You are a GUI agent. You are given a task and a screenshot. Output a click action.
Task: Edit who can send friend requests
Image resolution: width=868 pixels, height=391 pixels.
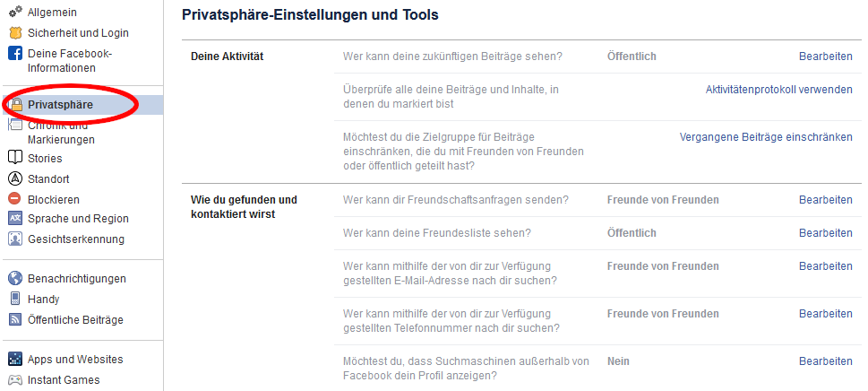point(825,200)
